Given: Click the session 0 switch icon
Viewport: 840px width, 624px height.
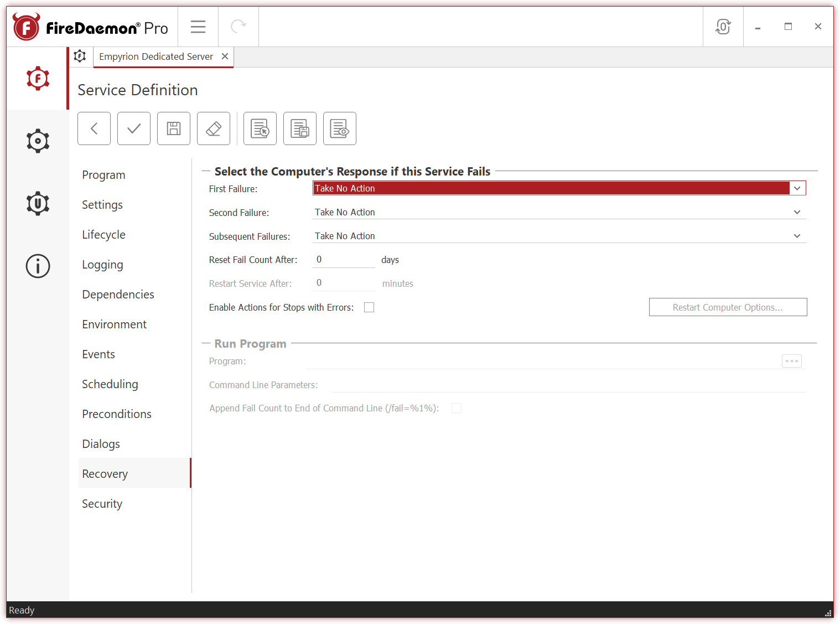Looking at the screenshot, I should point(723,27).
